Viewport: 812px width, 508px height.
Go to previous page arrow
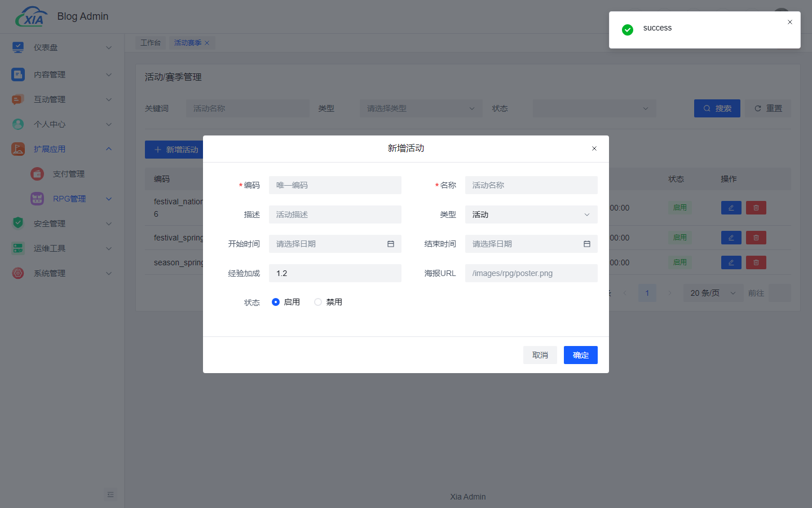625,293
